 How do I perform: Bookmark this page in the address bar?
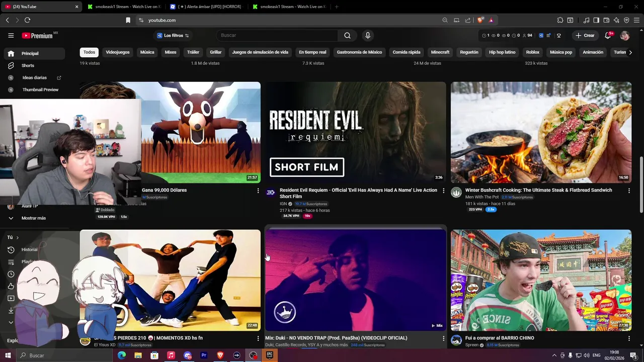coord(128,20)
